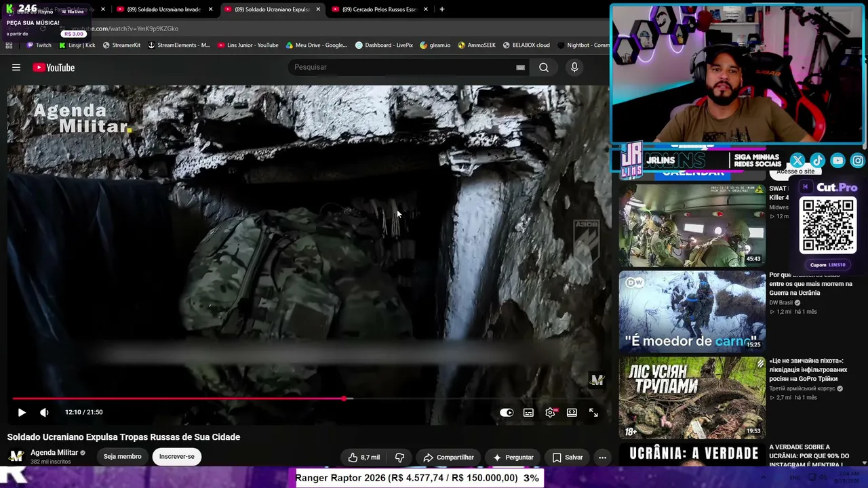Open the Nightbot bookmark

(583, 45)
